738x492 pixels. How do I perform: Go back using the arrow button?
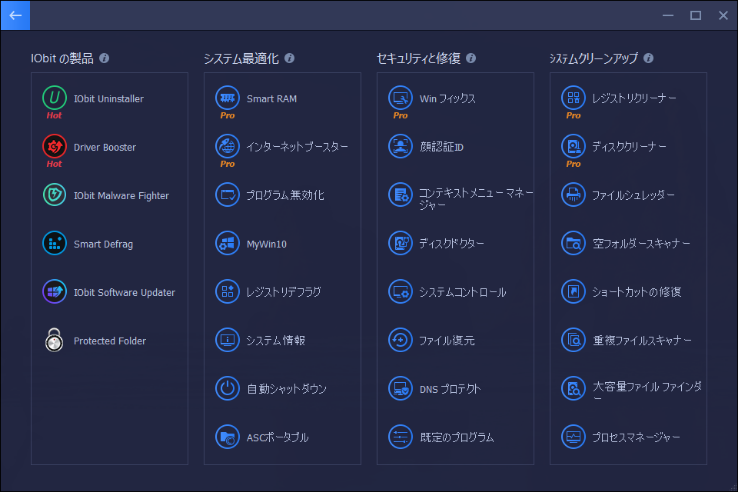(x=16, y=16)
